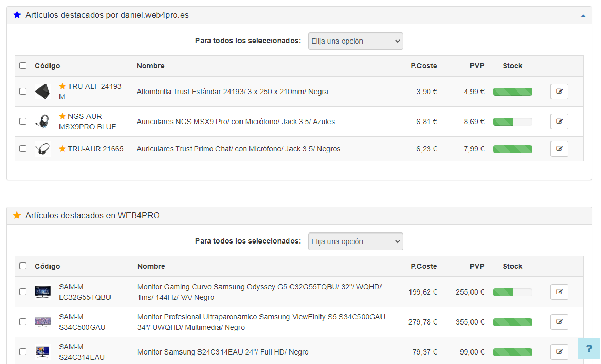Click edit icon for Monitor Samsung S24C314EAU
601x364 pixels.
point(559,352)
